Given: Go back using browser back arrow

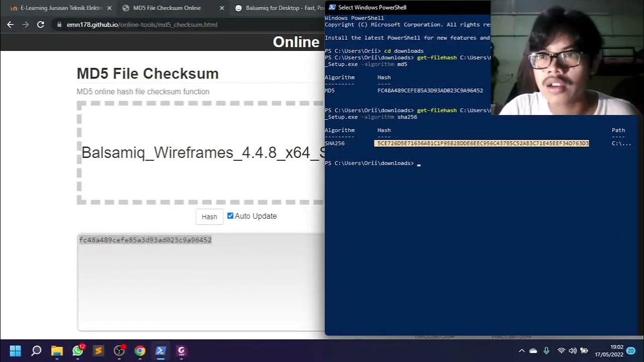Looking at the screenshot, I should [x=10, y=24].
